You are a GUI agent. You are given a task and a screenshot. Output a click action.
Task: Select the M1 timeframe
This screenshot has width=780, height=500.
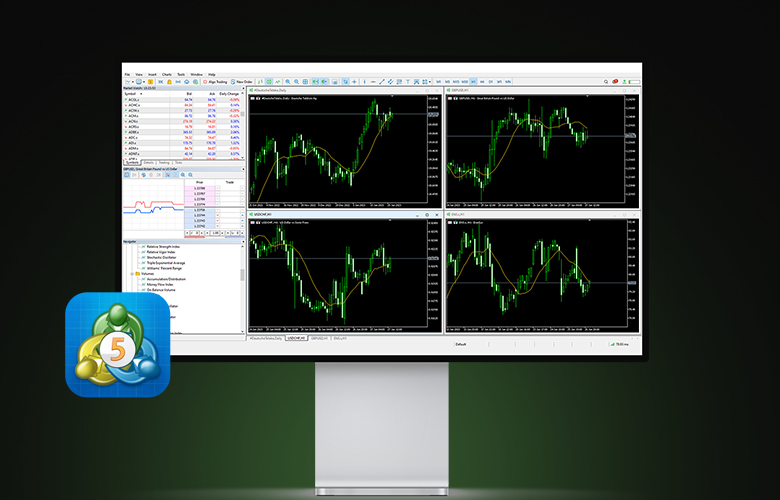438,82
